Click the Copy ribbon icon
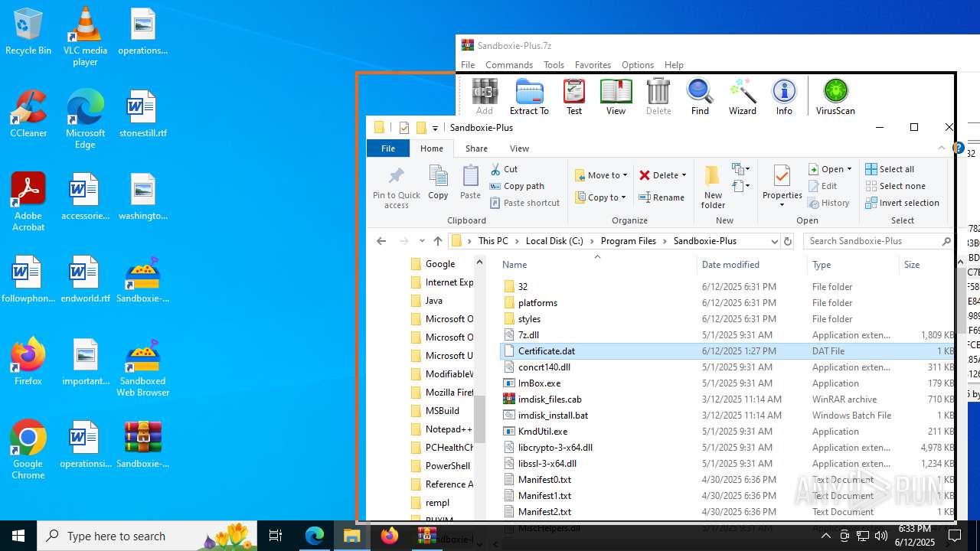This screenshot has width=980, height=551. (x=438, y=183)
